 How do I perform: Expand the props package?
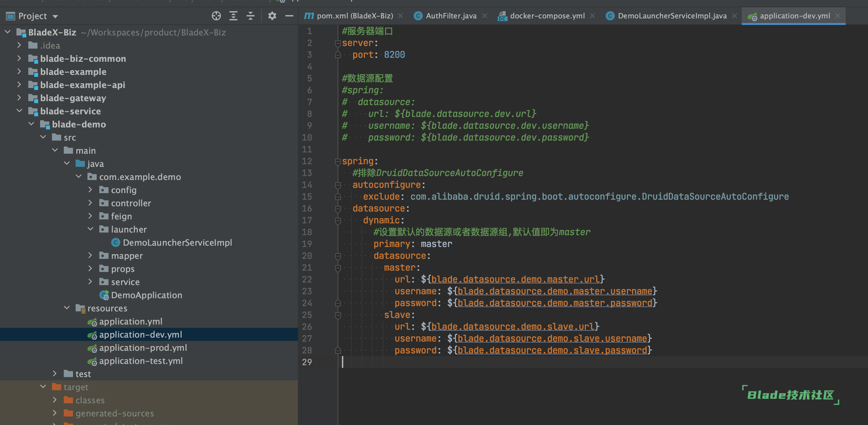coord(90,269)
